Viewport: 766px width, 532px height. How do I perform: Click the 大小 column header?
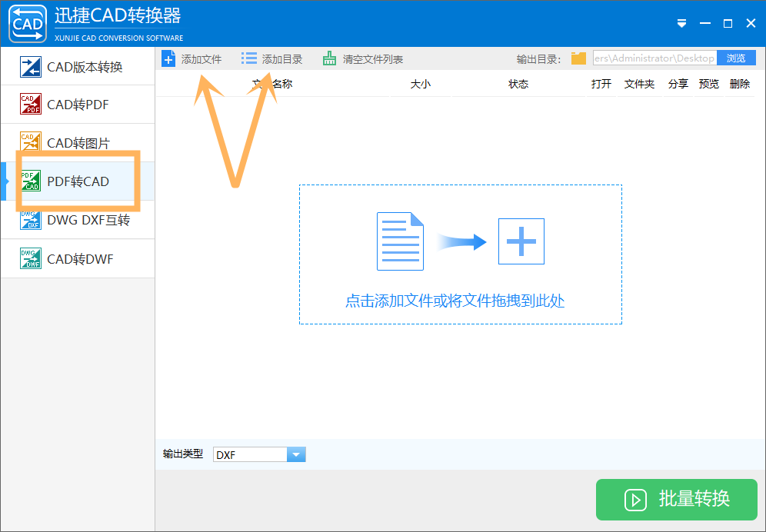tap(421, 84)
